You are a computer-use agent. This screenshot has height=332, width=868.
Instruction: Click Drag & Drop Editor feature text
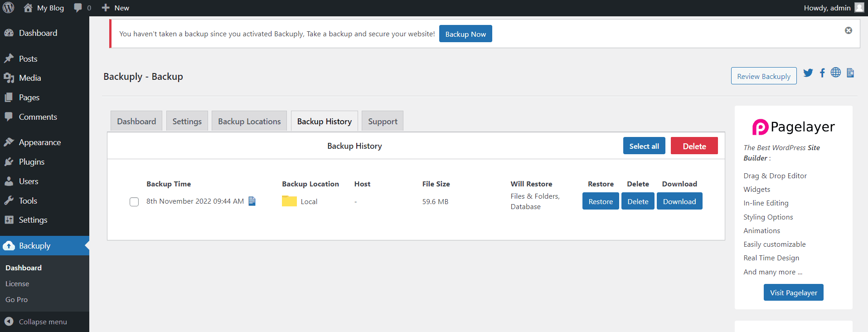click(775, 176)
